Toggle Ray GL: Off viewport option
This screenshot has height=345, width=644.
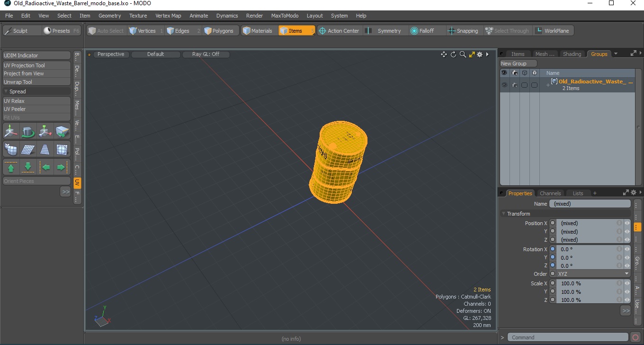206,54
